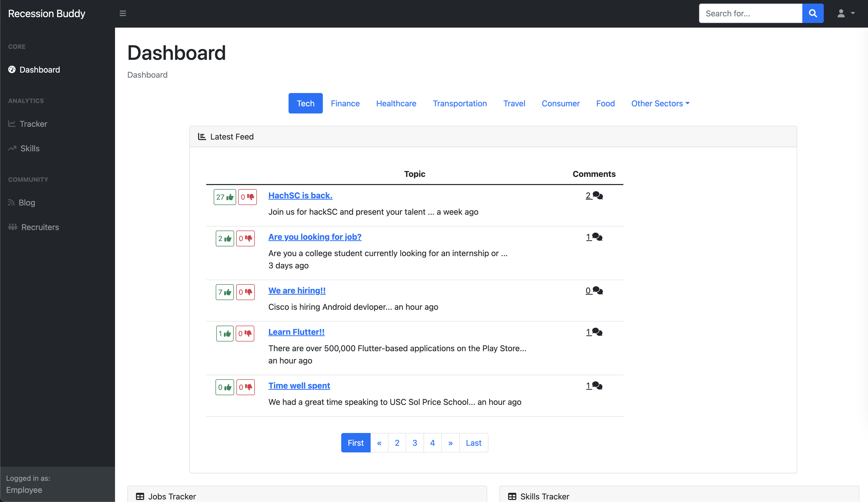Viewport: 868px width, 502px height.
Task: Switch to the Finance sector tab
Action: coord(345,103)
